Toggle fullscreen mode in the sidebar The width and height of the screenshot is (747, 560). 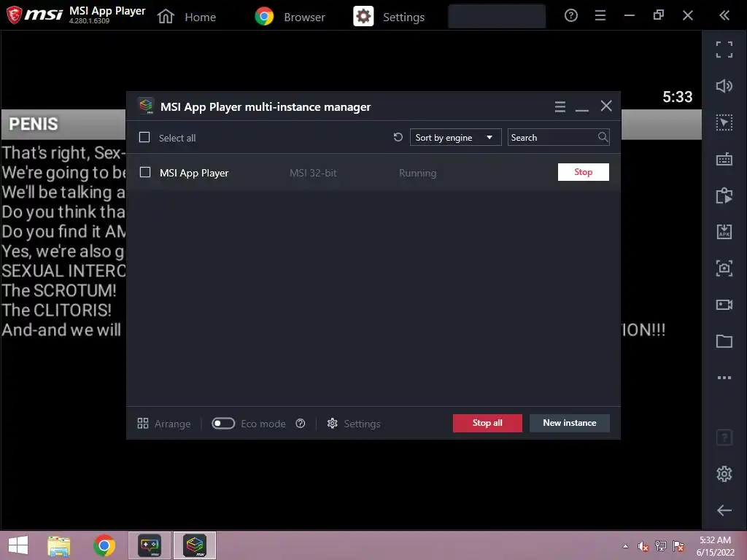click(724, 50)
